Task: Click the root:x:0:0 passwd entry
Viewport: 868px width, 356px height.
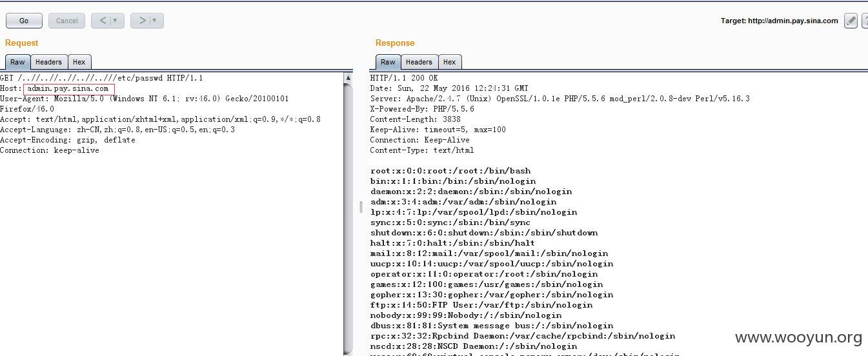Action: (450, 171)
